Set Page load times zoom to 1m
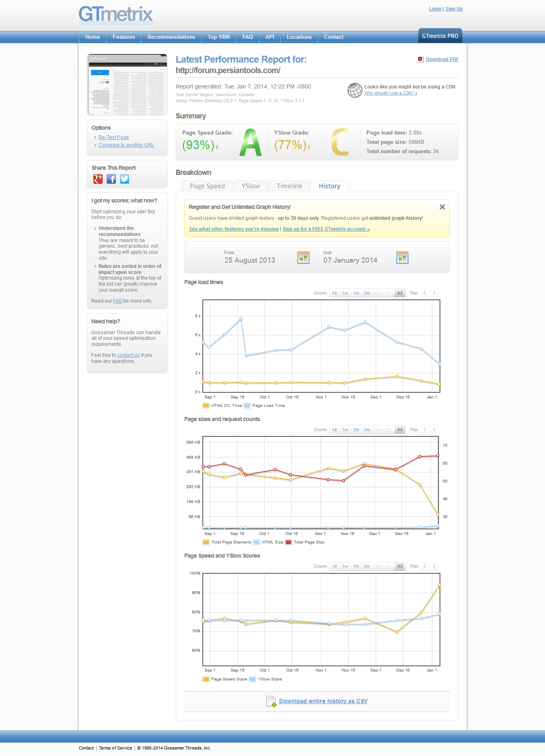The image size is (545, 756). (356, 293)
